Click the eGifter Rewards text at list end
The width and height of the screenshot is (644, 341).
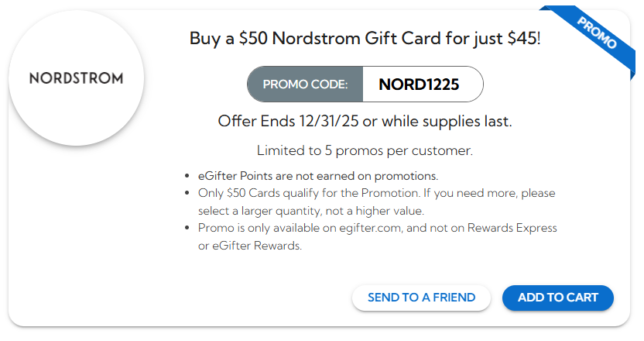click(x=256, y=246)
